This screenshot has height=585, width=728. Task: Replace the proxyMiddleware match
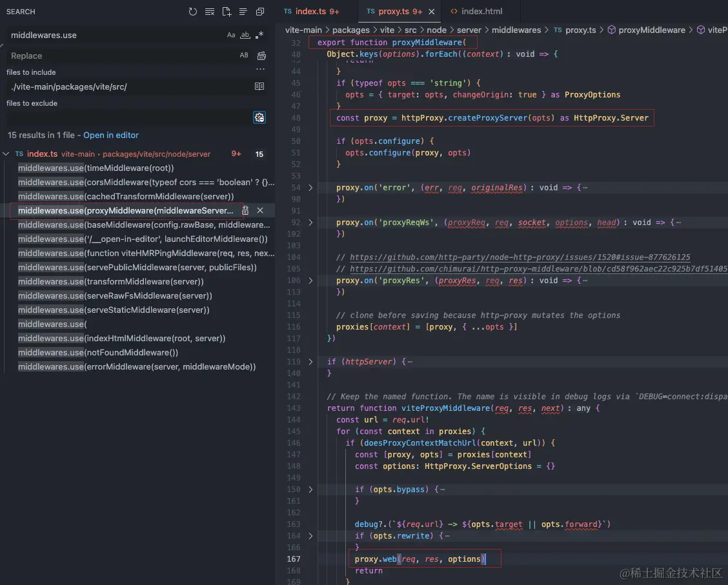(245, 211)
